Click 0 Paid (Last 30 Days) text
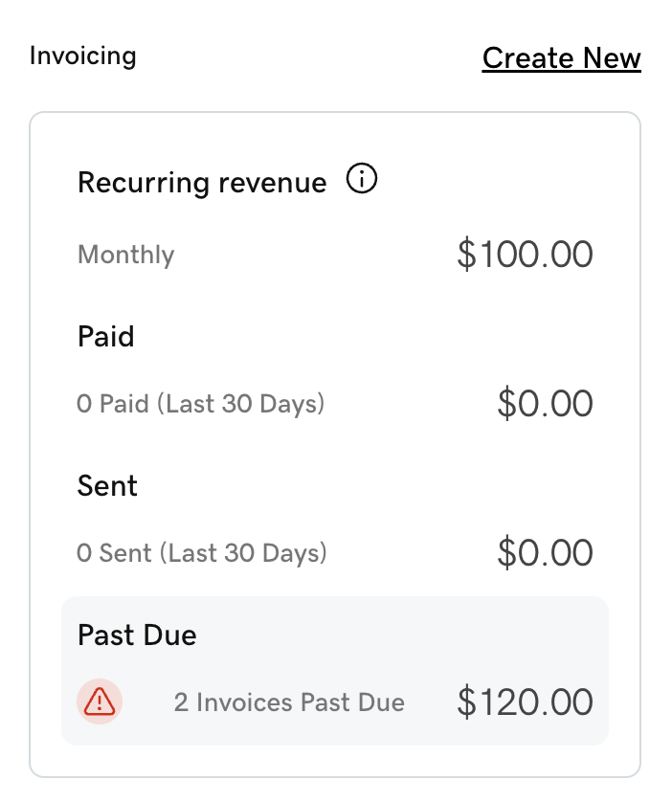 [200, 404]
